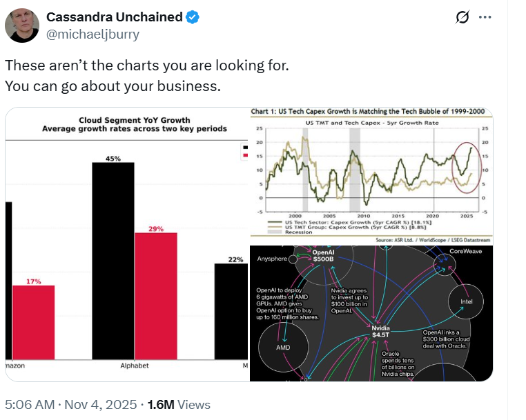Click the AMD circle in diagram
Viewport: 526px width, 420px height.
pos(283,347)
